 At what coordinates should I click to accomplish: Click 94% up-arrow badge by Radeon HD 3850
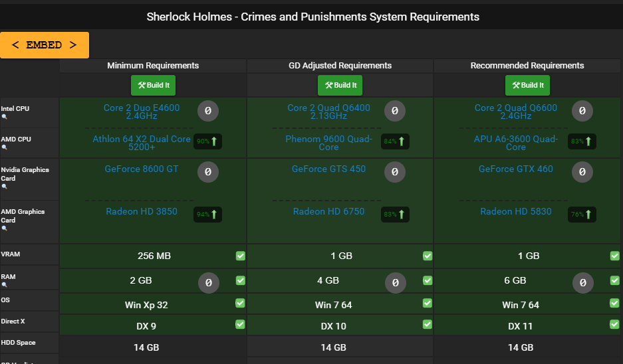click(x=207, y=215)
